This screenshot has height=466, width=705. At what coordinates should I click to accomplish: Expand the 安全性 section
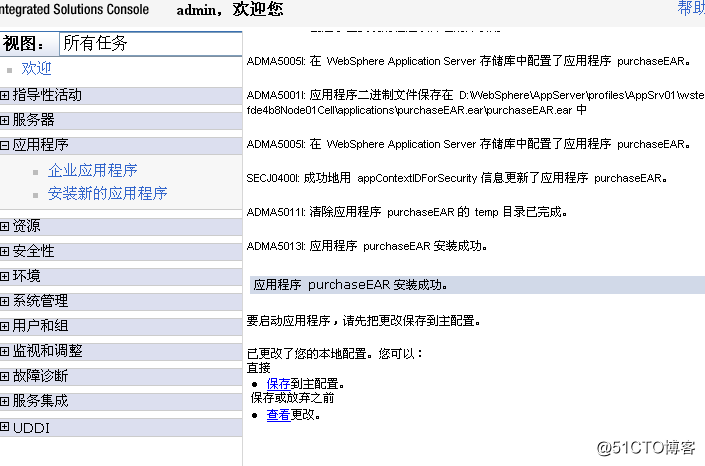point(4,251)
